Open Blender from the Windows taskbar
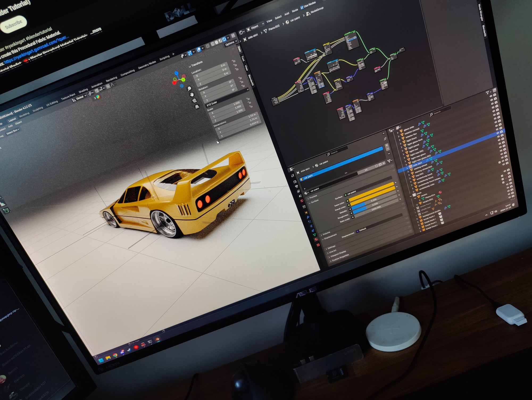Image resolution: width=532 pixels, height=400 pixels. click(x=158, y=339)
